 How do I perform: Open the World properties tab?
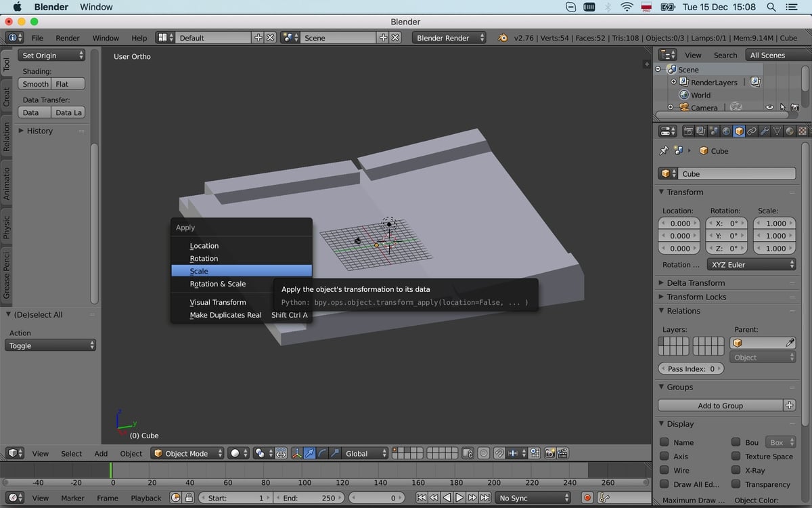[x=725, y=130]
